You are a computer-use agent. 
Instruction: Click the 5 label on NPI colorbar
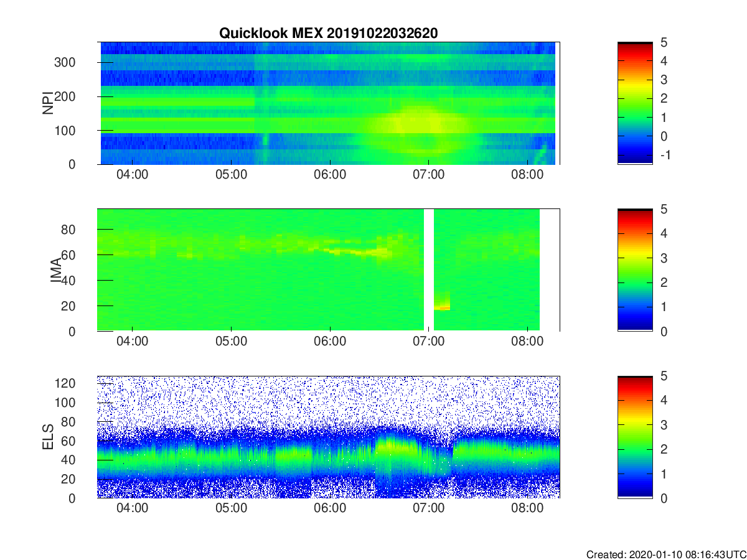[x=663, y=42]
